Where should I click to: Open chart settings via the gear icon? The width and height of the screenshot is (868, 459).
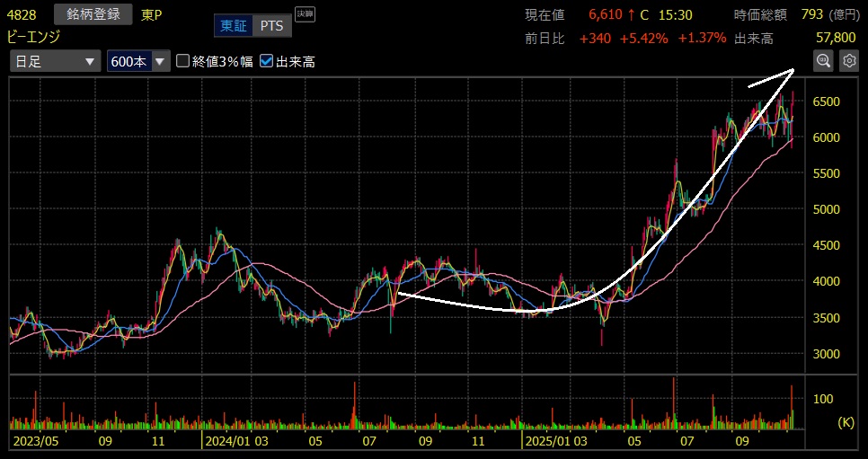click(x=848, y=61)
